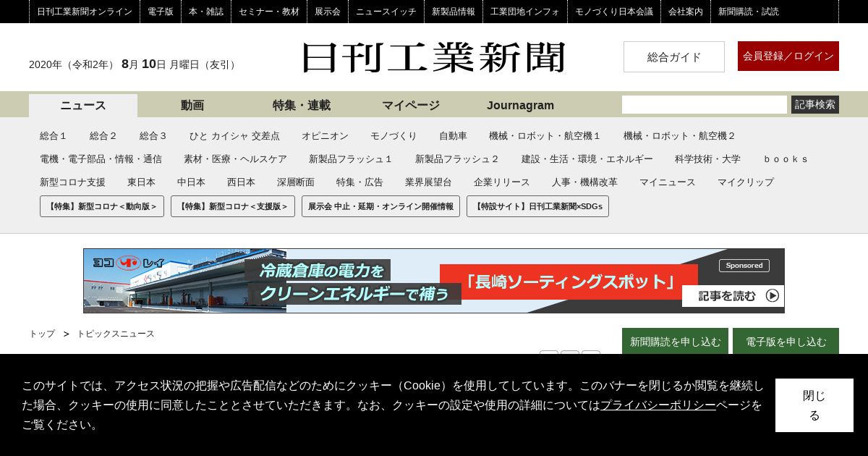Open 深層断面 category
The height and width of the screenshot is (456, 868).
296,182
